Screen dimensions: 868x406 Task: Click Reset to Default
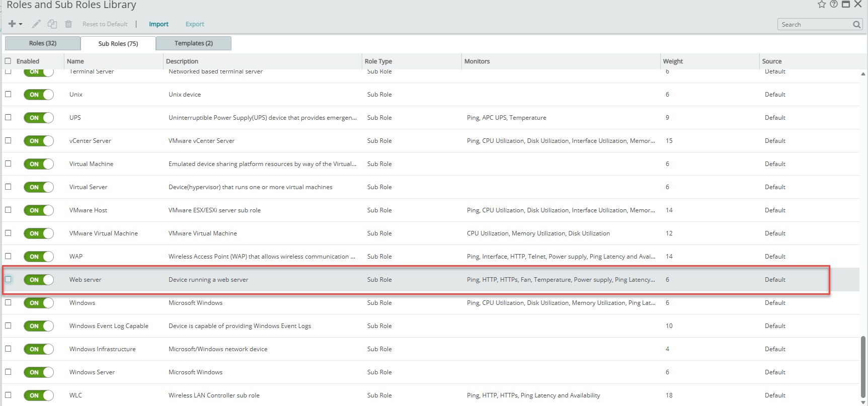coord(105,24)
